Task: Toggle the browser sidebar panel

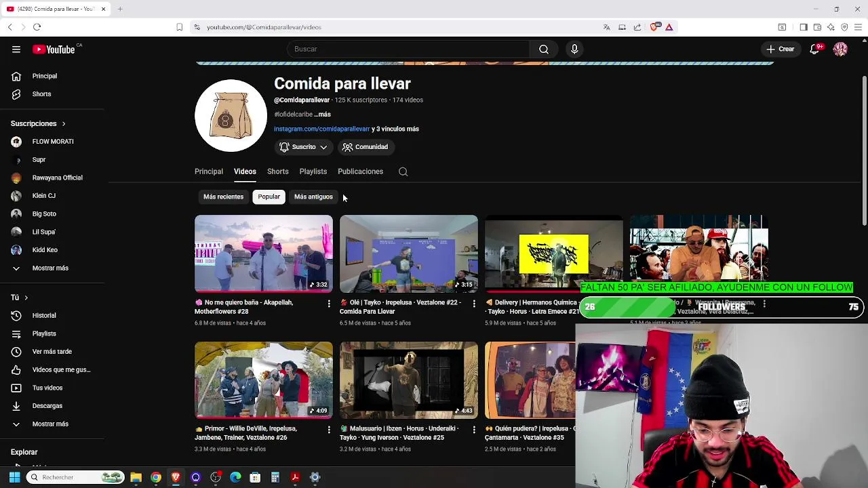Action: [x=804, y=27]
